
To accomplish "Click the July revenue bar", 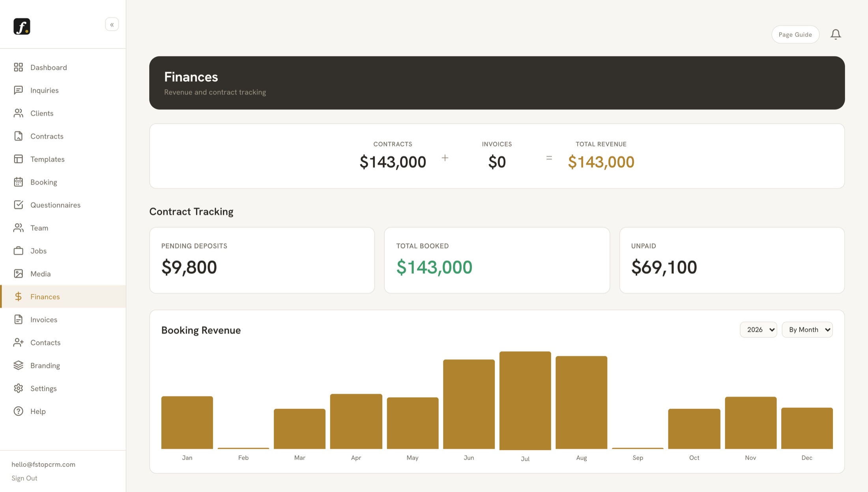I will click(x=525, y=401).
